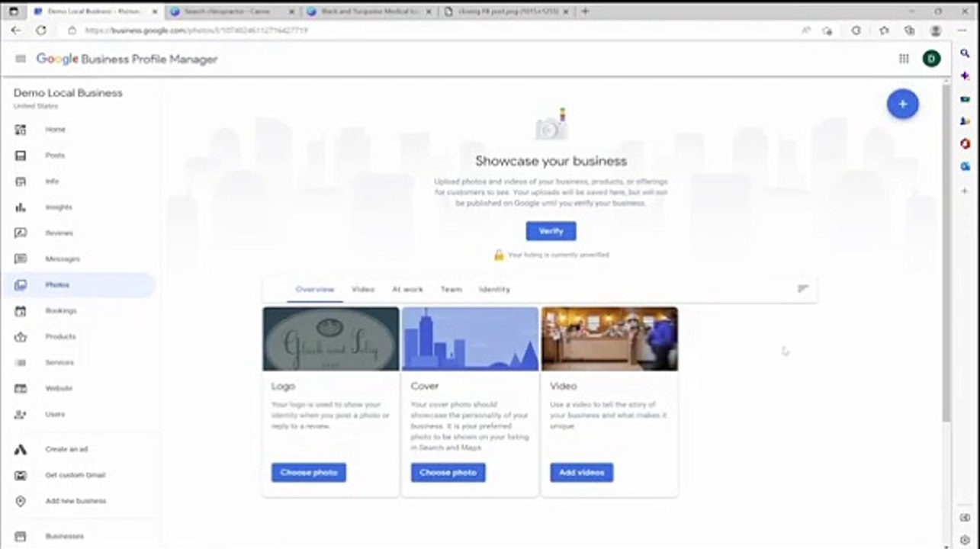Click the blue plus add button
980x549 pixels.
pos(902,104)
